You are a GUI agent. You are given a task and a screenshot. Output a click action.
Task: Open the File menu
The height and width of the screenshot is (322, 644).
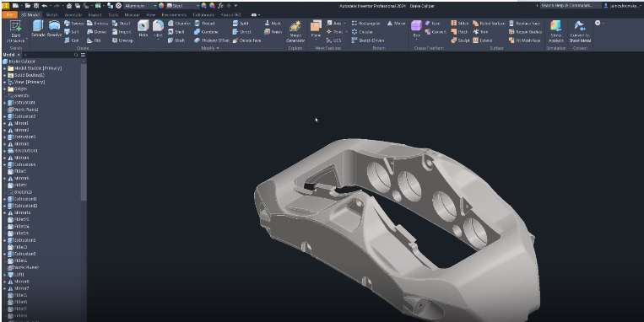[10, 15]
